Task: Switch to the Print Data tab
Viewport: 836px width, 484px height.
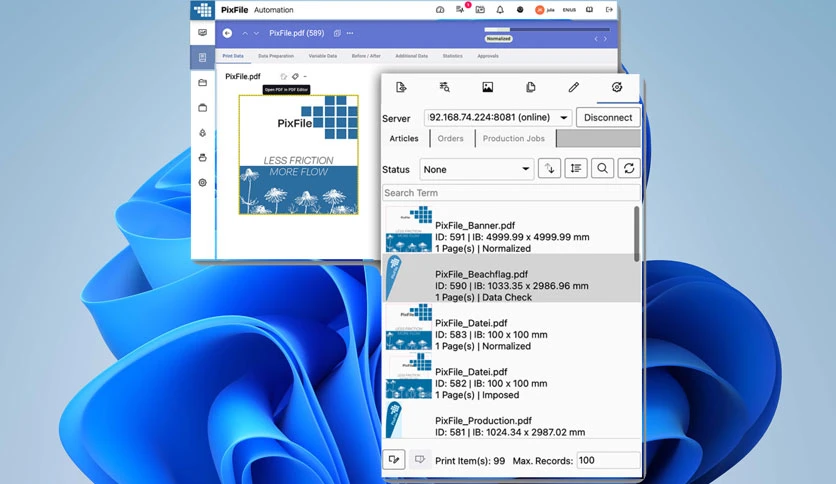Action: [233, 56]
